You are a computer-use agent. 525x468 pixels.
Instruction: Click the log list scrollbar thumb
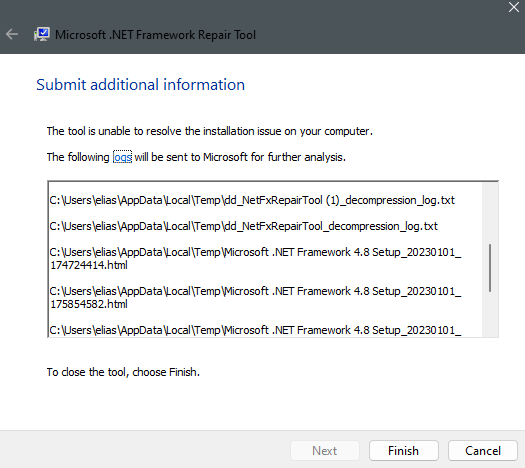point(490,268)
